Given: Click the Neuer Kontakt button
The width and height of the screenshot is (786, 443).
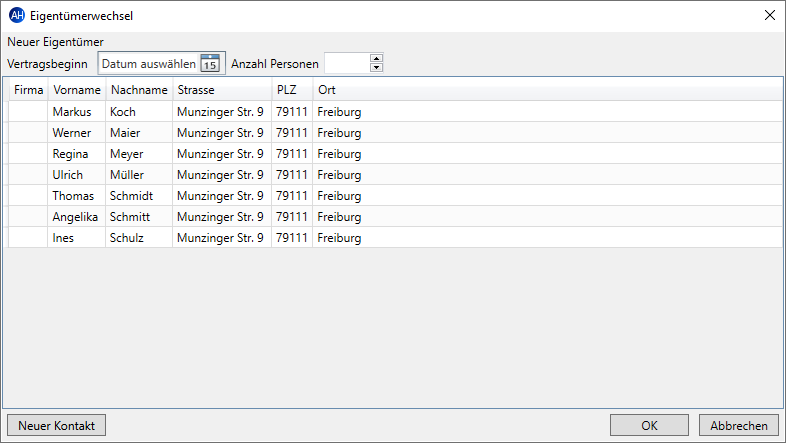Looking at the screenshot, I should pyautogui.click(x=56, y=425).
